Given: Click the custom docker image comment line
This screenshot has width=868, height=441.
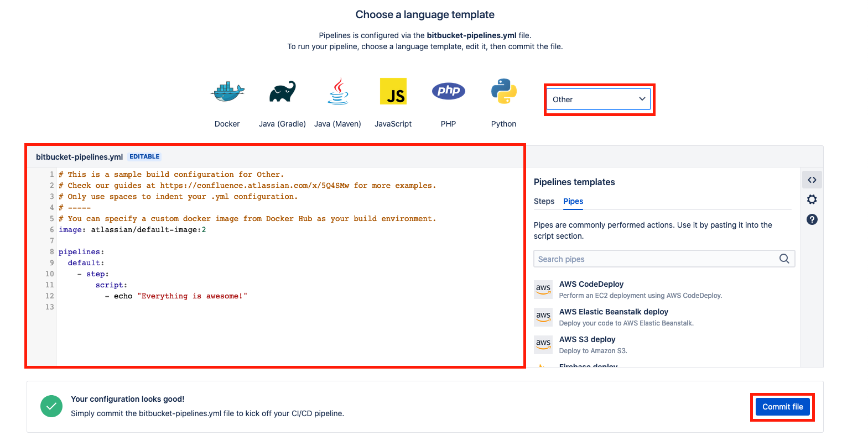Looking at the screenshot, I should (247, 219).
